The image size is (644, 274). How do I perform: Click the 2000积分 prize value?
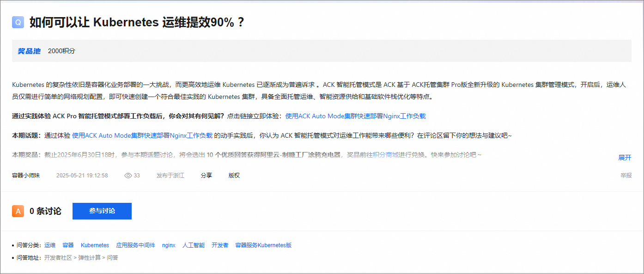click(x=61, y=51)
